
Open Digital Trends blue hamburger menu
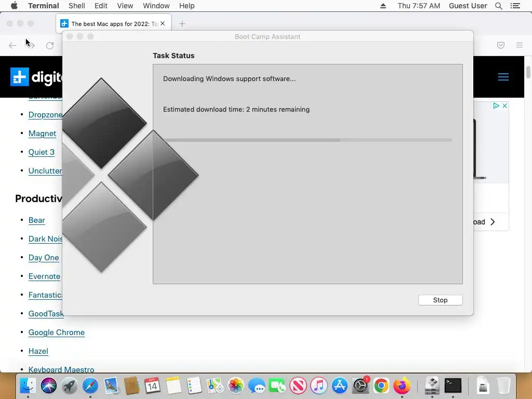503,77
